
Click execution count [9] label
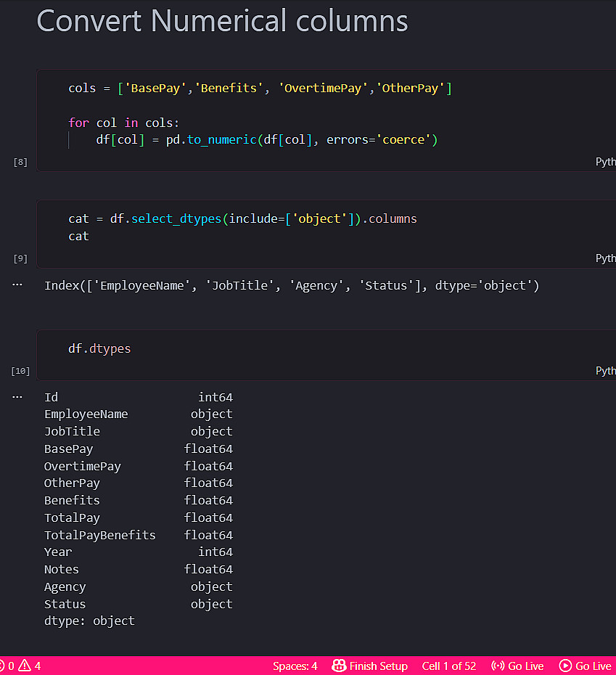[20, 258]
